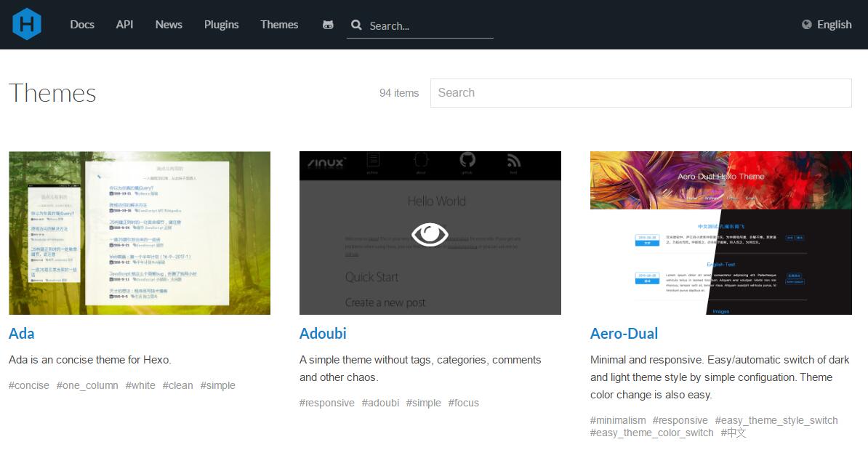Select Themes in the top navigation
Viewport: 868px width, 450px height.
(x=279, y=25)
